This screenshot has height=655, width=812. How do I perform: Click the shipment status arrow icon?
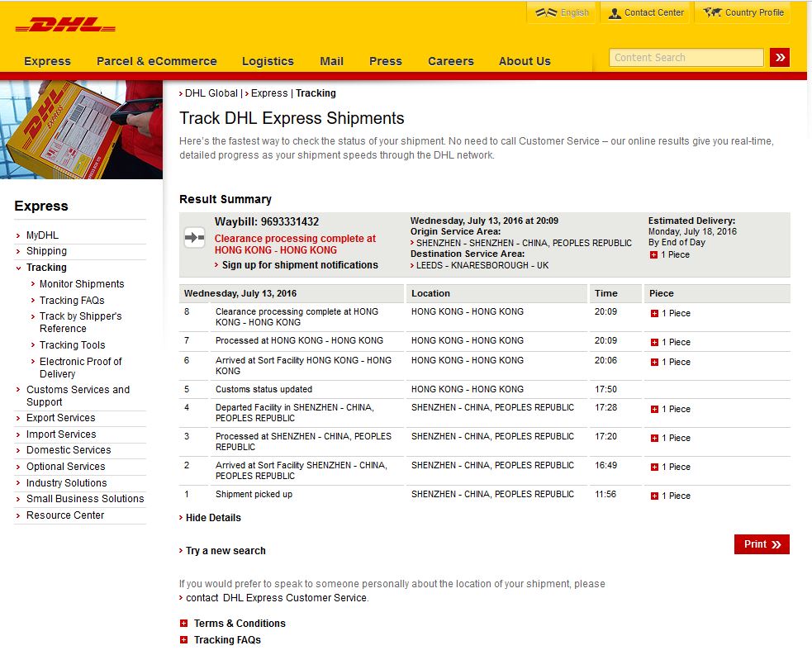(x=194, y=238)
